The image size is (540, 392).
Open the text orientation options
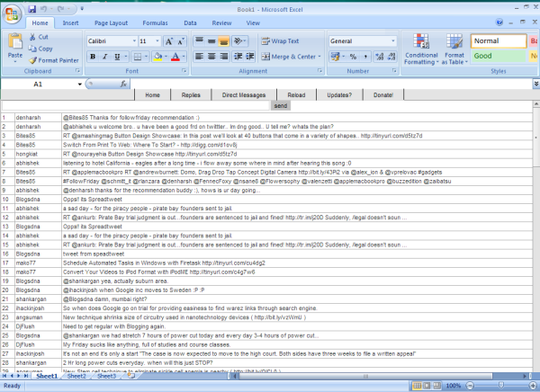(x=239, y=41)
